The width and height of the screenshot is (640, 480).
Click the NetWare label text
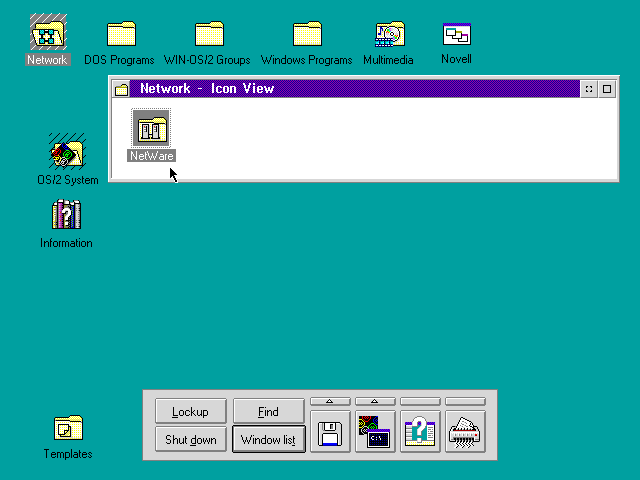coord(151,156)
